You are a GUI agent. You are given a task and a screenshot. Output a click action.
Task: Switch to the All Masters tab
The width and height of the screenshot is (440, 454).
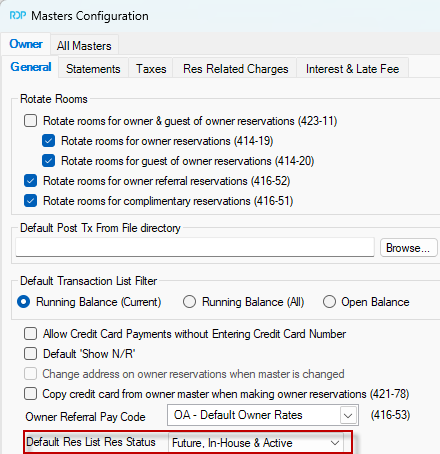pyautogui.click(x=84, y=46)
